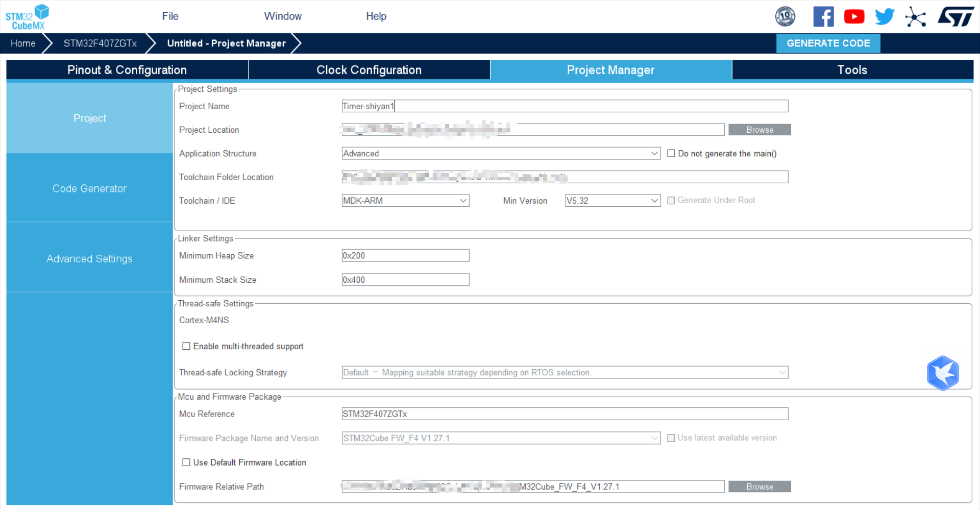Open the 10-year anniversary badge icon
Image resolution: width=980 pixels, height=511 pixels.
tap(785, 16)
